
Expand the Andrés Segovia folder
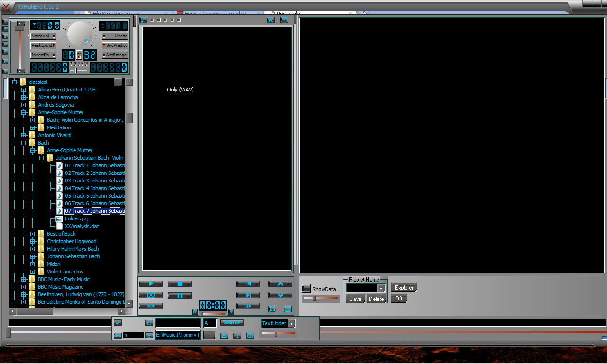click(x=24, y=105)
